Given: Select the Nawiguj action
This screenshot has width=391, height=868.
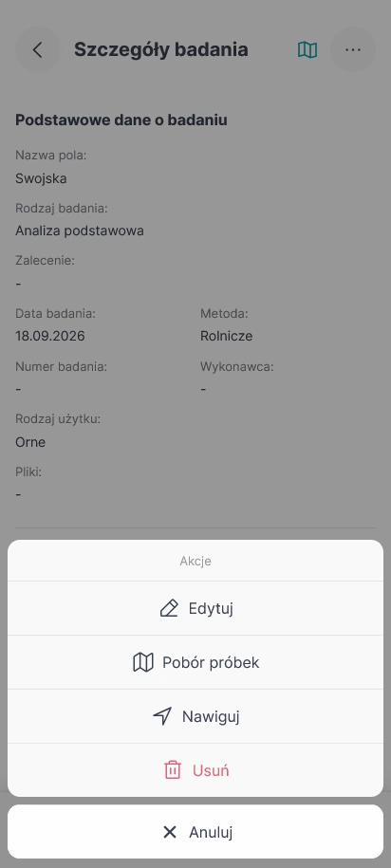Looking at the screenshot, I should 195,716.
